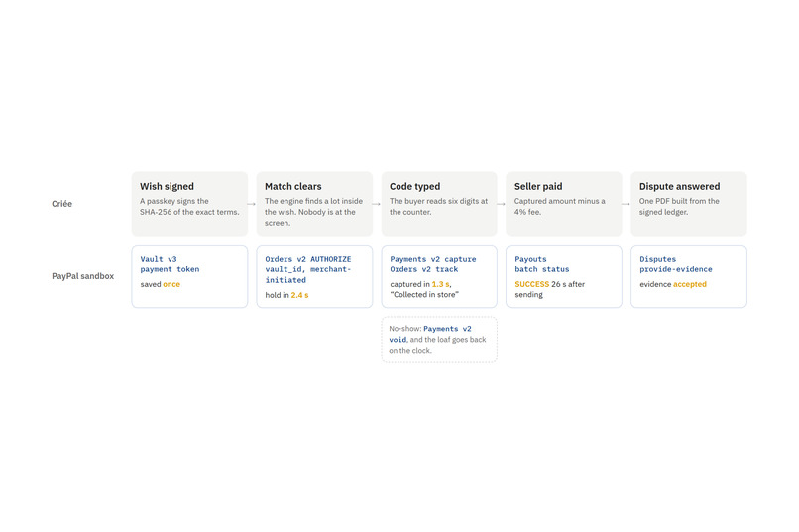
Task: Click the highlighted "2.4 s" hold time
Action: coord(299,295)
